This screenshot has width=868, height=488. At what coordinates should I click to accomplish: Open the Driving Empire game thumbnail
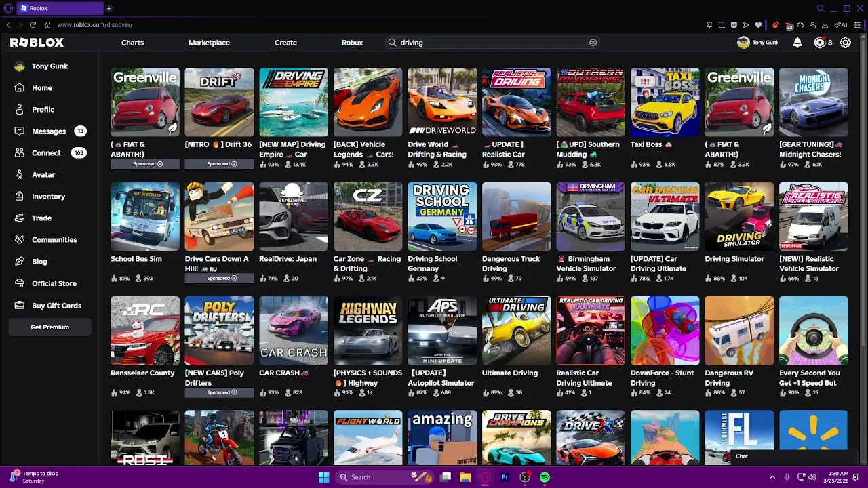pos(294,102)
